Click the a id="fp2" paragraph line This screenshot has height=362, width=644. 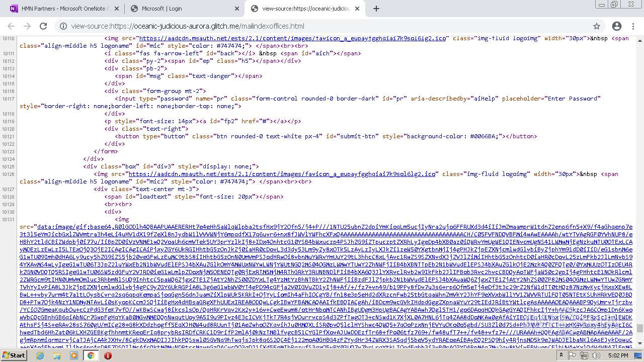point(203,121)
